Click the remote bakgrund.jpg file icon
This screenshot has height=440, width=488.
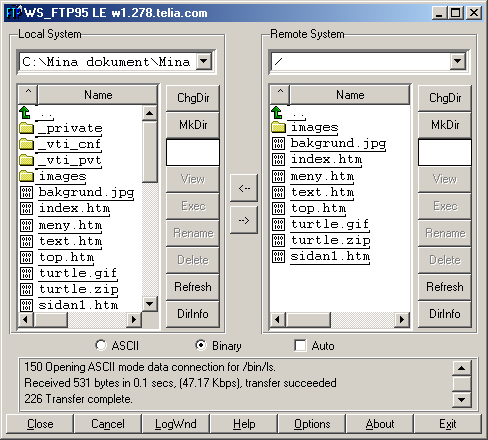[278, 144]
